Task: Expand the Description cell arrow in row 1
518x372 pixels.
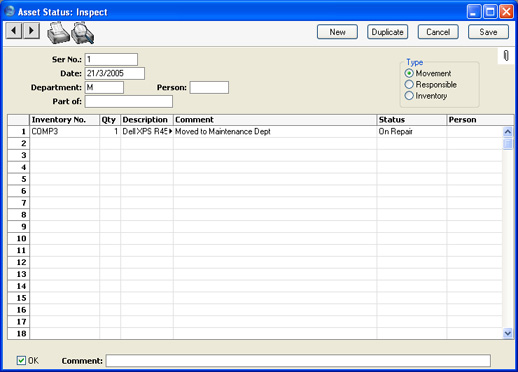Action: [170, 131]
